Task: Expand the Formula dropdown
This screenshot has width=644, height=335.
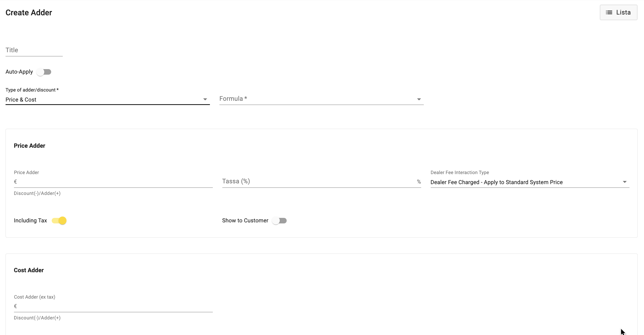Action: click(321, 99)
